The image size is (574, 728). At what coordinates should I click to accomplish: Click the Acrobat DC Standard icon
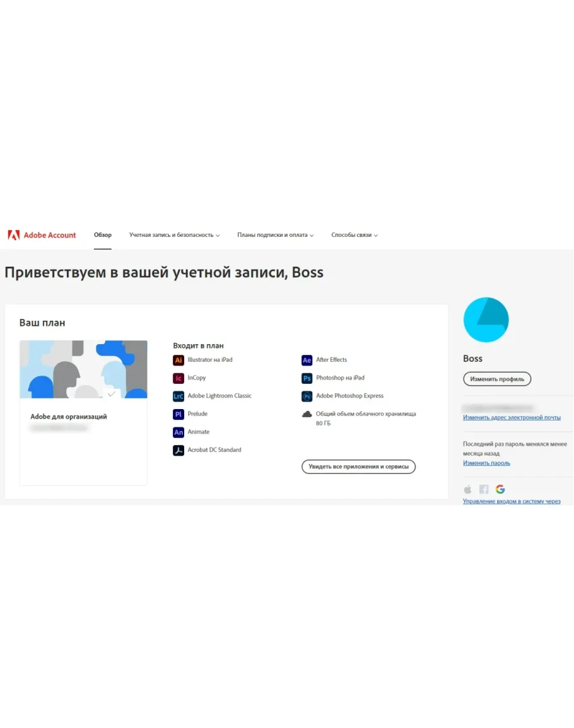click(x=179, y=451)
